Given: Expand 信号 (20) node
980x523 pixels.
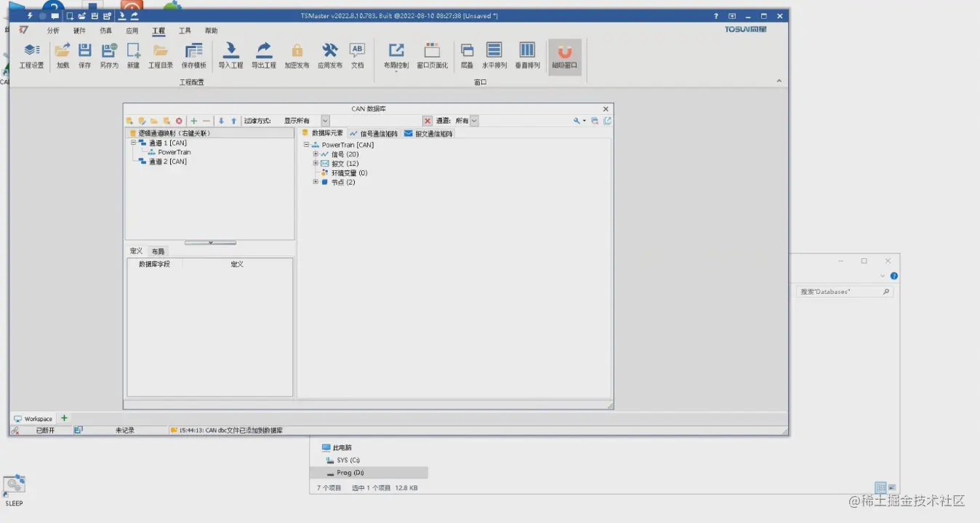Looking at the screenshot, I should 316,154.
